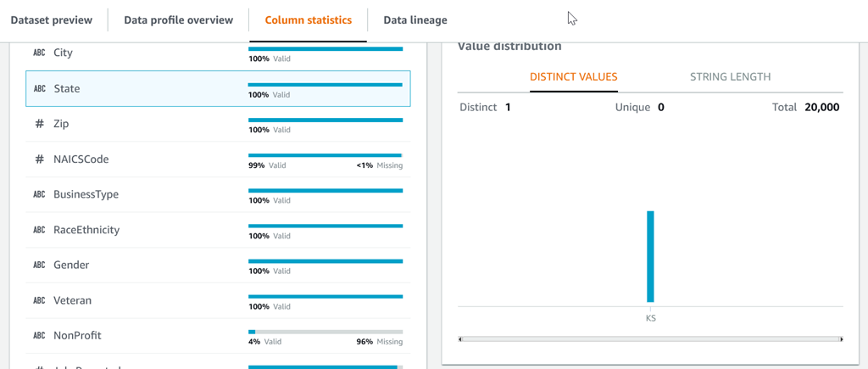Click the ABC icon beside BusinessType
This screenshot has height=369, width=868.
(x=39, y=194)
